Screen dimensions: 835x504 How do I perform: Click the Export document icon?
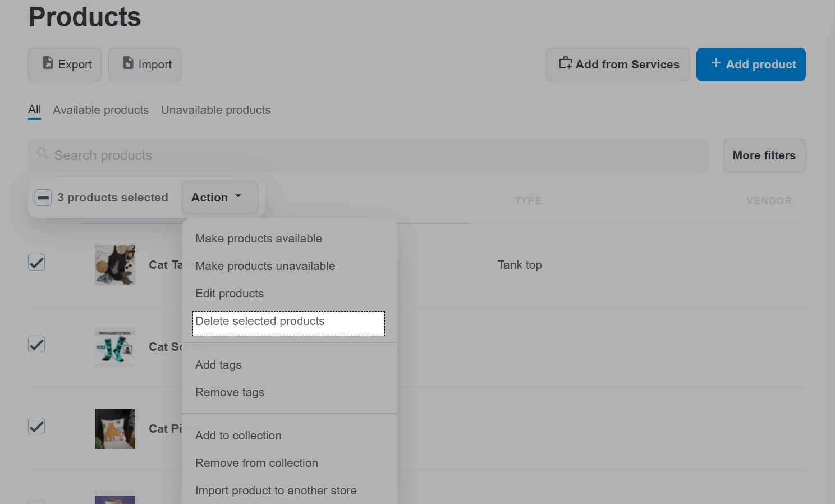[x=48, y=64]
